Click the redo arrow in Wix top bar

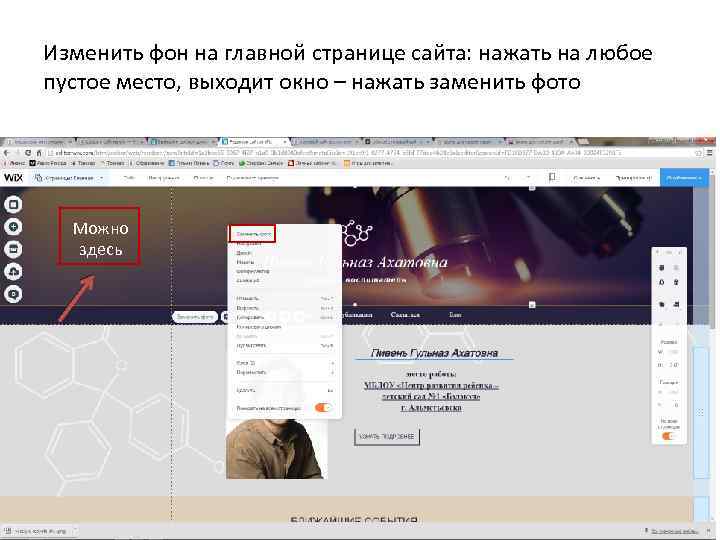click(528, 178)
